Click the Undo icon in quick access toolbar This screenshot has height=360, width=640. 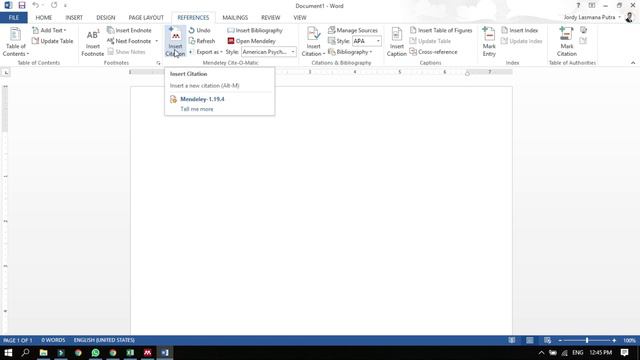point(36,5)
